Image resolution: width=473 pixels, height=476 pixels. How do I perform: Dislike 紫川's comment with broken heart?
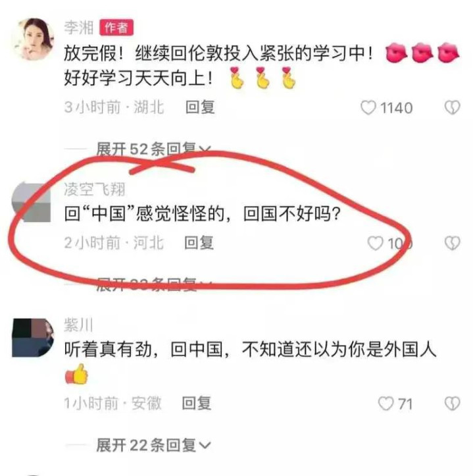tap(452, 404)
